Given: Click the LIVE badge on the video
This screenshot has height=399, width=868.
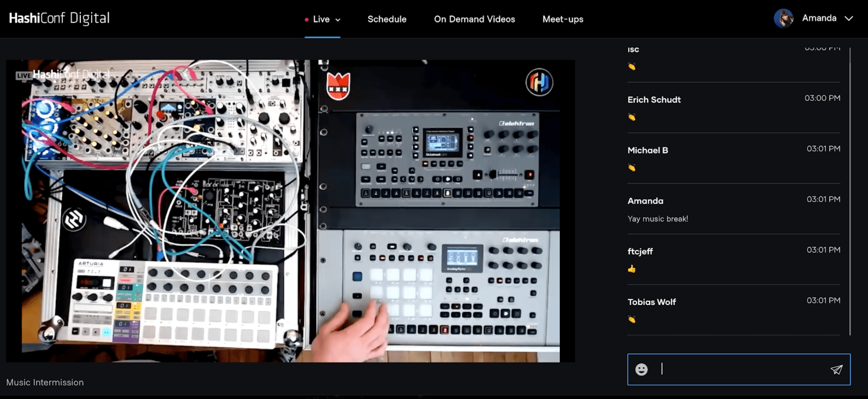Looking at the screenshot, I should [x=23, y=75].
